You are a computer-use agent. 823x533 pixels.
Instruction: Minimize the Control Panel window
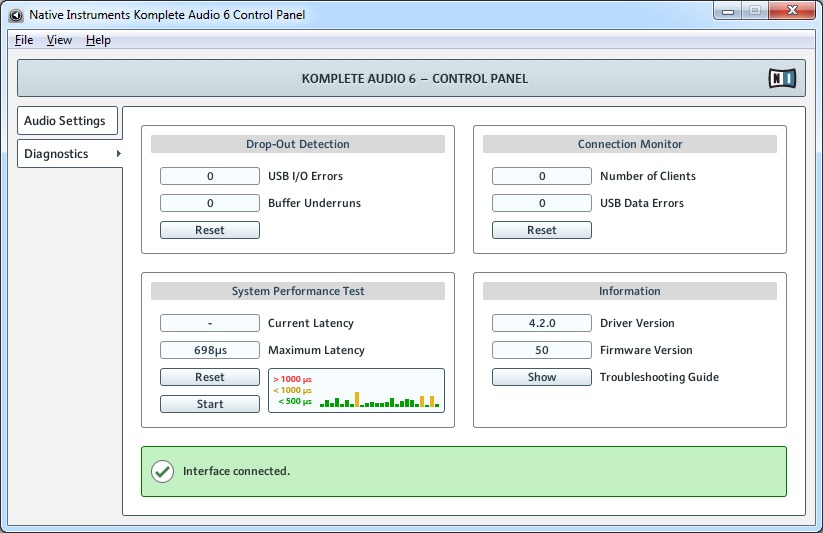[727, 11]
